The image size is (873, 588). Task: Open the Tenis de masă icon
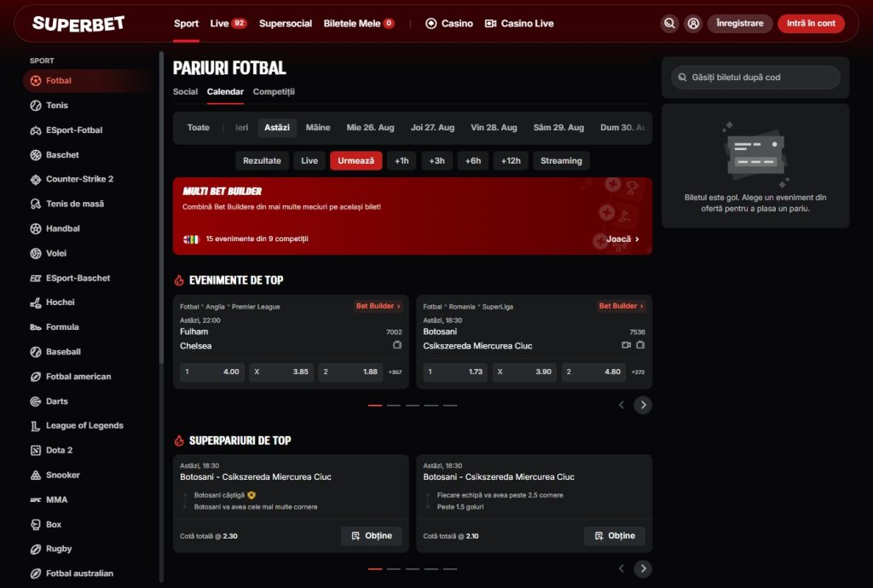click(36, 204)
